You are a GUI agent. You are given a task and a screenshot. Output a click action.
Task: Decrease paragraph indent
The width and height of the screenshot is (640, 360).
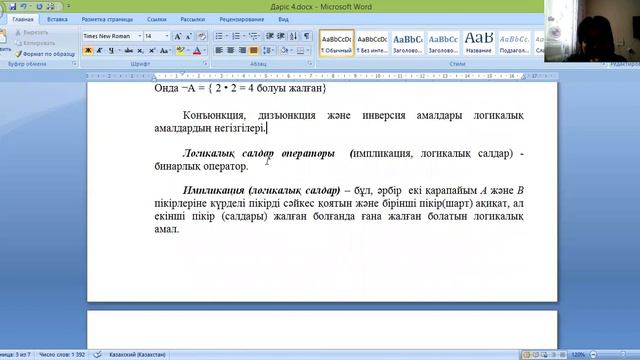tap(269, 36)
